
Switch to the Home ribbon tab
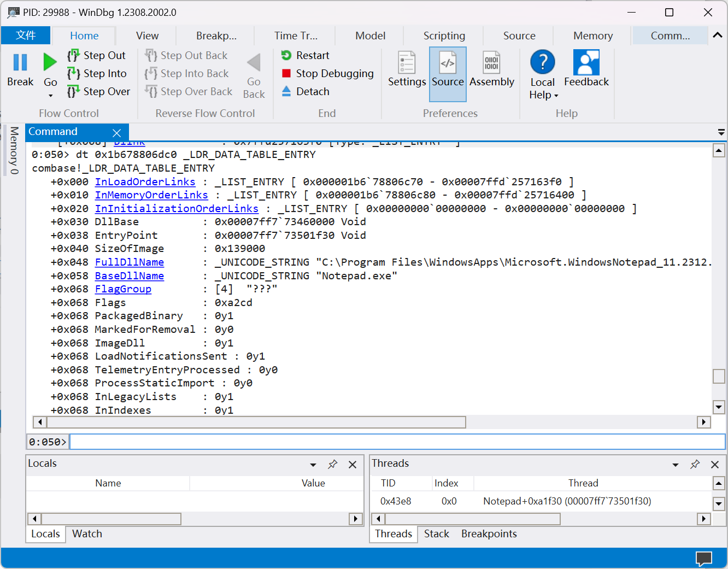click(84, 36)
